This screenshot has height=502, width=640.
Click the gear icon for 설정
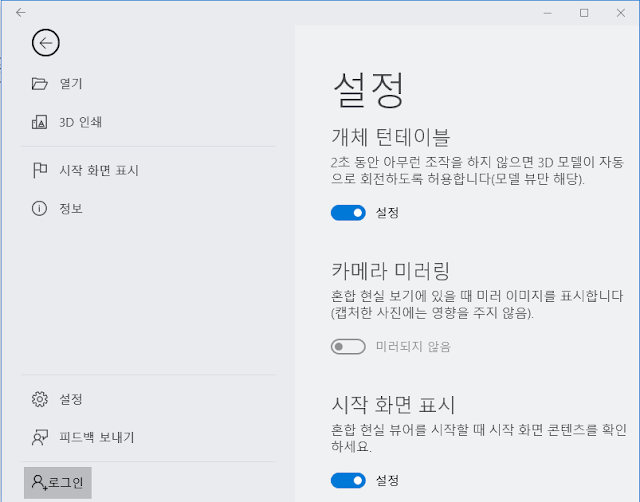40,399
